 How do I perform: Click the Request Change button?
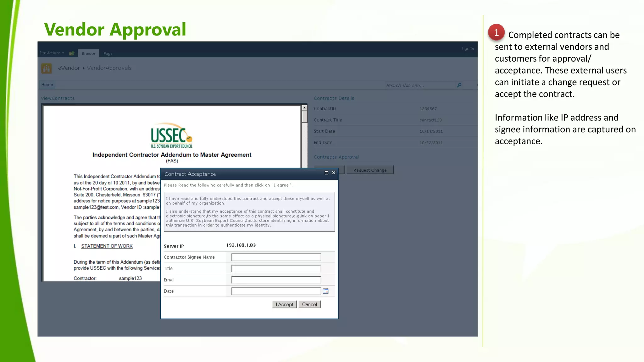[x=370, y=170]
